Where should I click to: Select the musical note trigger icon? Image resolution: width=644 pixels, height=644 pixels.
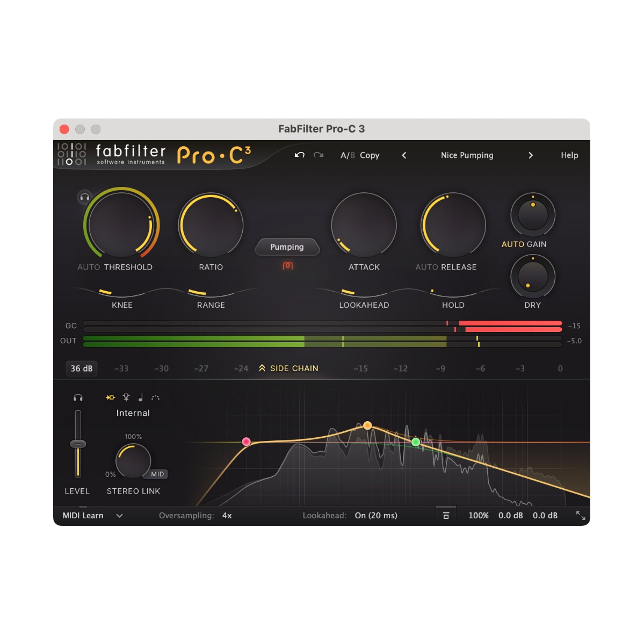141,397
